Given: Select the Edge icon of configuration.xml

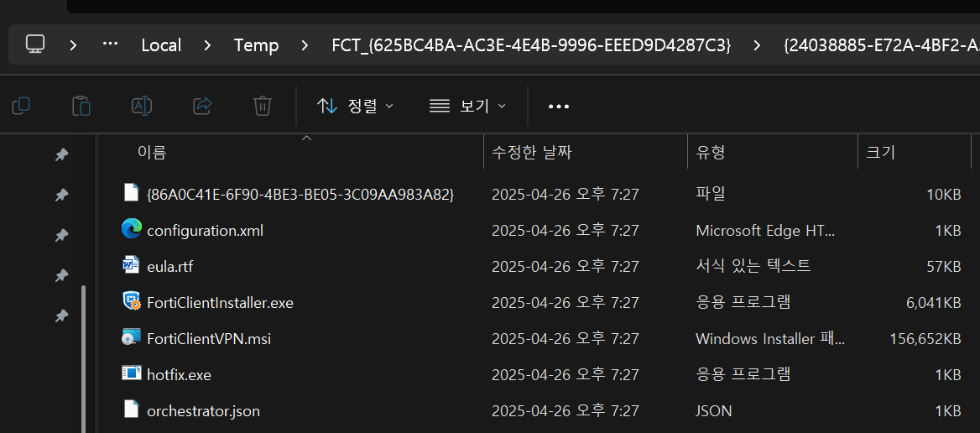Looking at the screenshot, I should [131, 229].
